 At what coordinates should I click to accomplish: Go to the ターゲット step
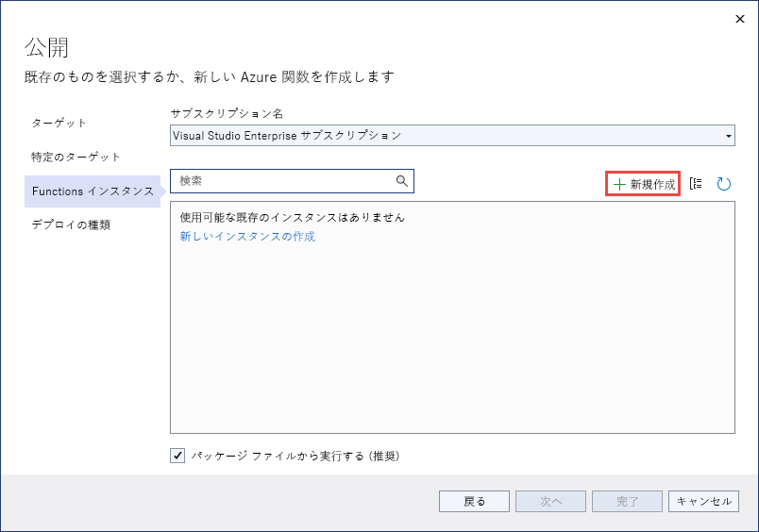click(x=59, y=123)
